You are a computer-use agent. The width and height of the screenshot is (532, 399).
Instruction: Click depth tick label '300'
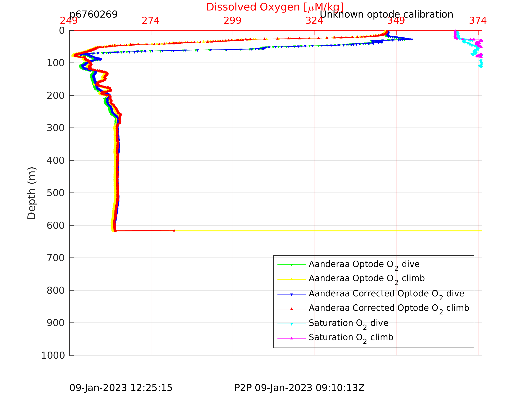pos(56,128)
